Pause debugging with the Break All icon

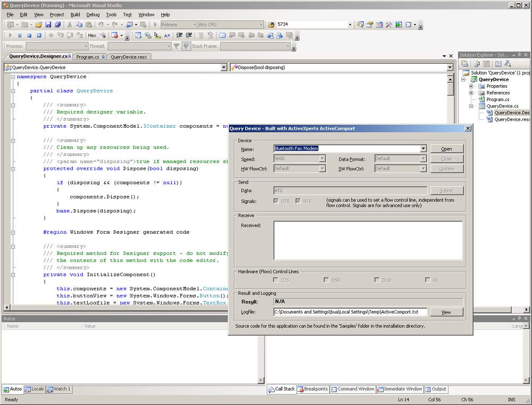(20, 35)
